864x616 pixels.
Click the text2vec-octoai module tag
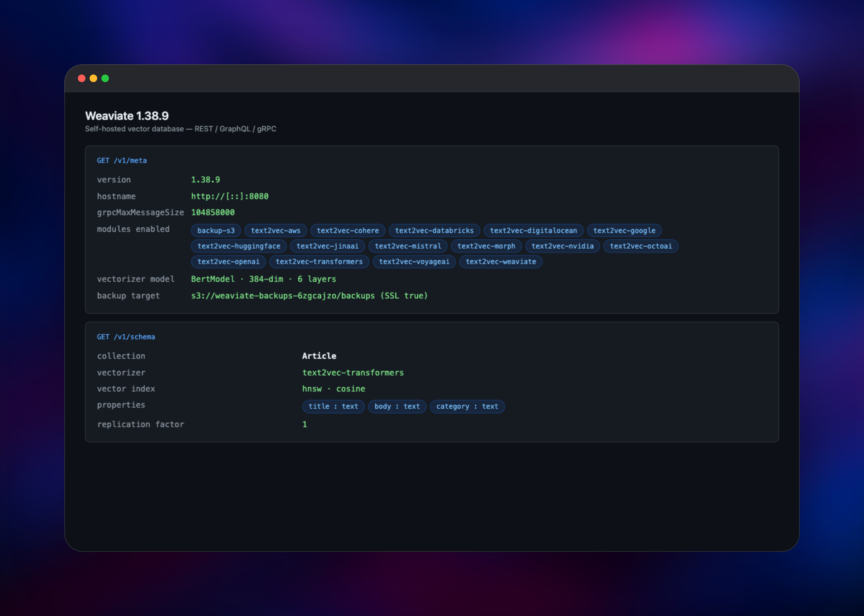pyautogui.click(x=641, y=246)
